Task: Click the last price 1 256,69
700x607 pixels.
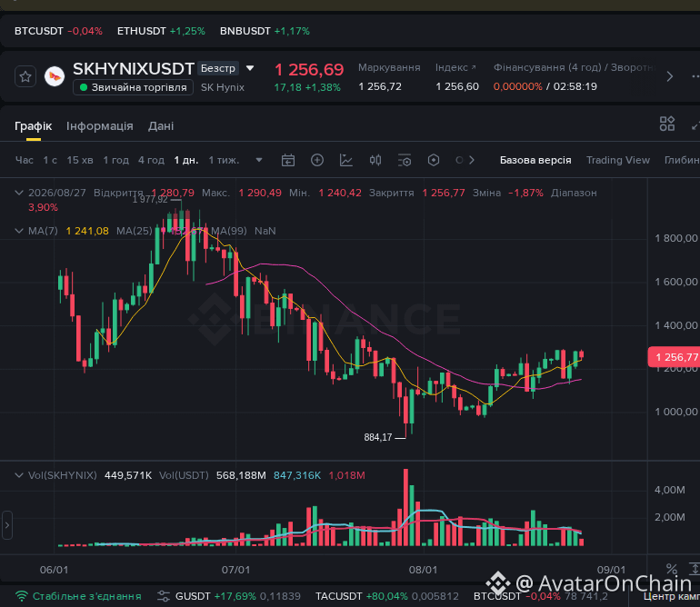Action: [309, 70]
